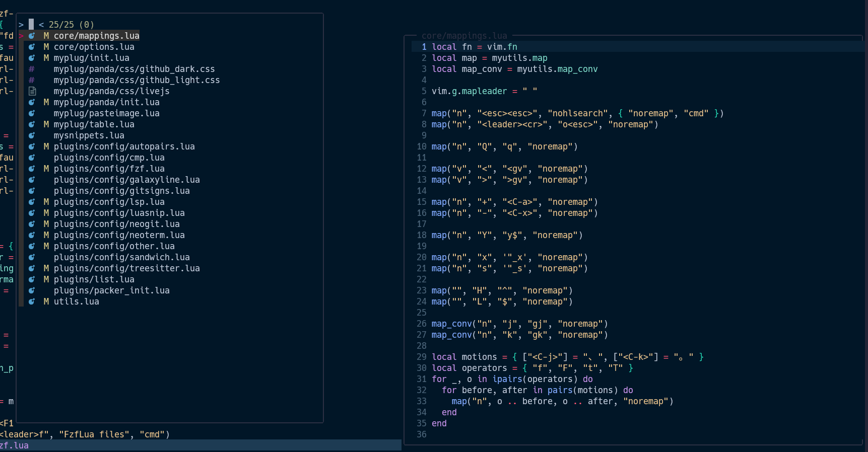The image size is (868, 452).
Task: Click the Lua icon beside plugins/config/gitsigns.lua
Action: 32,191
